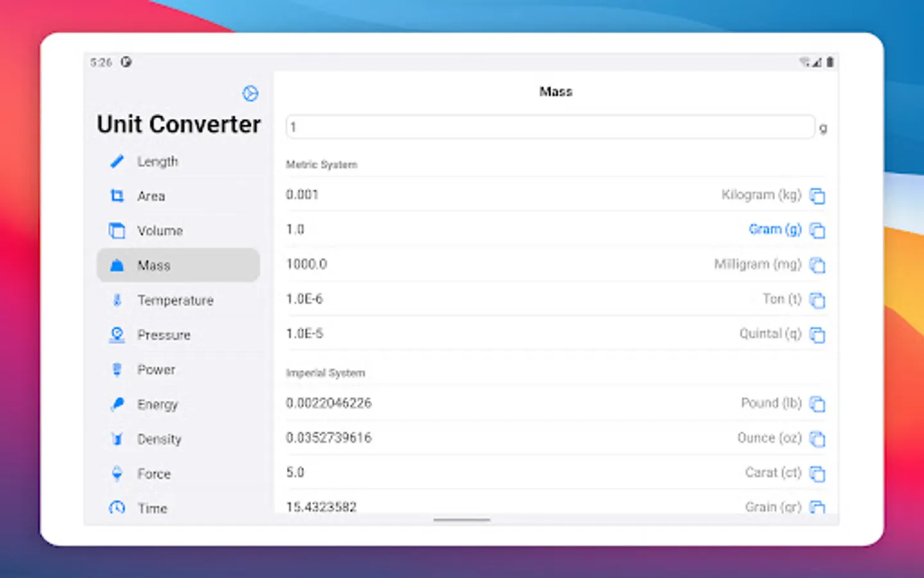Select the Density icon
This screenshot has height=578, width=924.
point(117,439)
